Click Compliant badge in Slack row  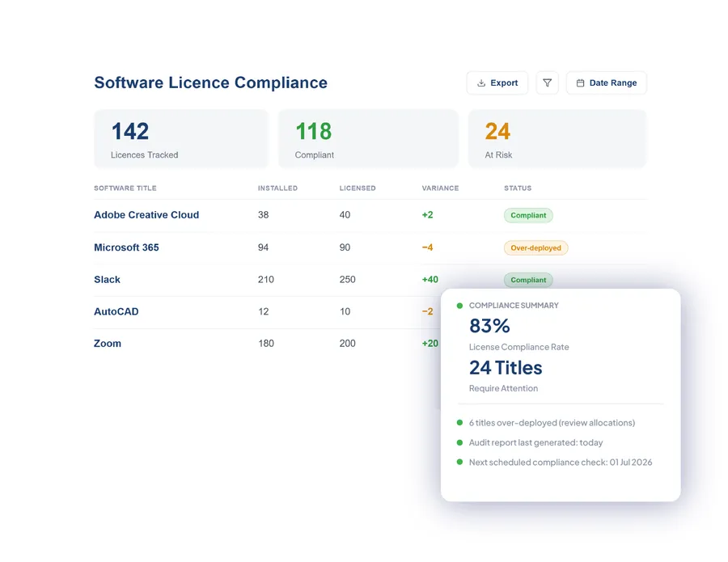click(528, 280)
